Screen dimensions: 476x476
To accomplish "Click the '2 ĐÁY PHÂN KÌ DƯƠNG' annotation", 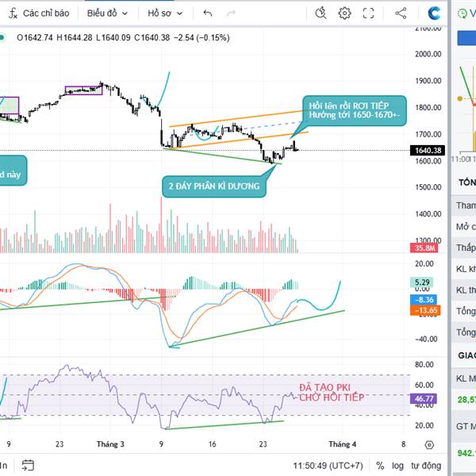I will 213,188.
